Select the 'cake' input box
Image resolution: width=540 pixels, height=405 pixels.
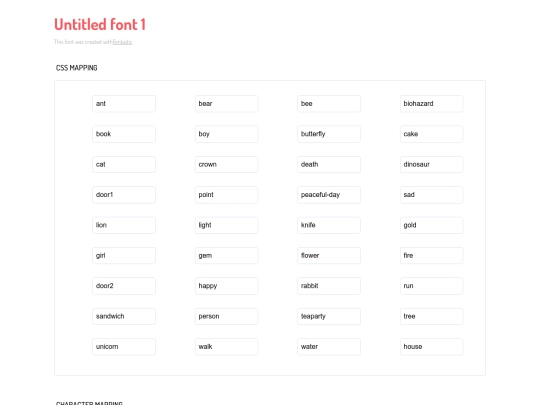pyautogui.click(x=432, y=134)
